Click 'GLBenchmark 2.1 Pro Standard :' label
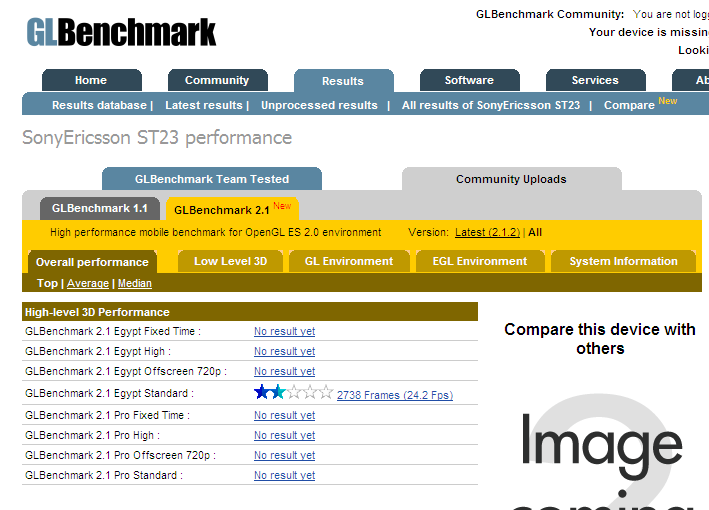Image resolution: width=709 pixels, height=510 pixels. [x=104, y=475]
